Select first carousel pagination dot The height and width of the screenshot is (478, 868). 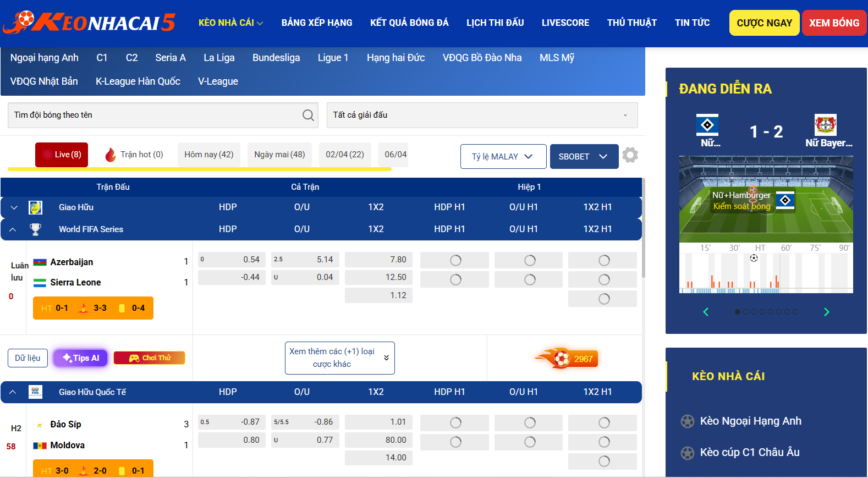737,312
